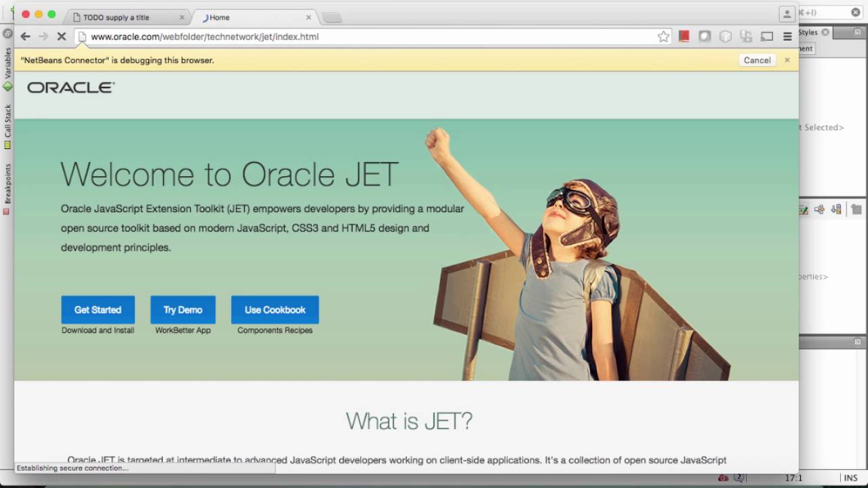Close the TODO supply a title tab
The image size is (868, 488).
182,18
